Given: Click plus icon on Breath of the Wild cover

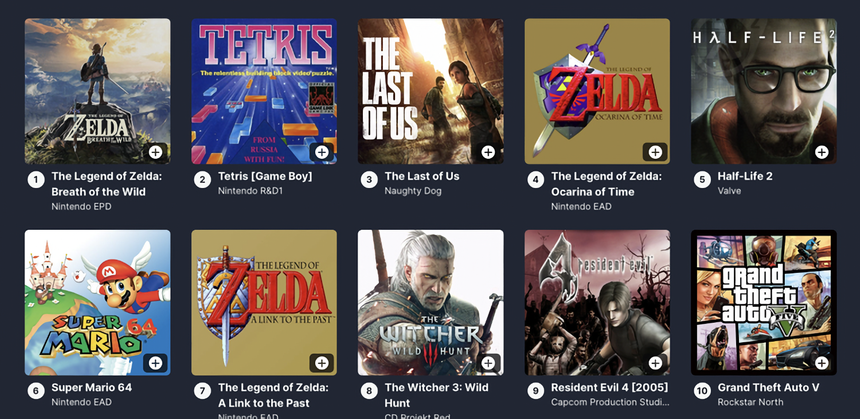Looking at the screenshot, I should [155, 152].
